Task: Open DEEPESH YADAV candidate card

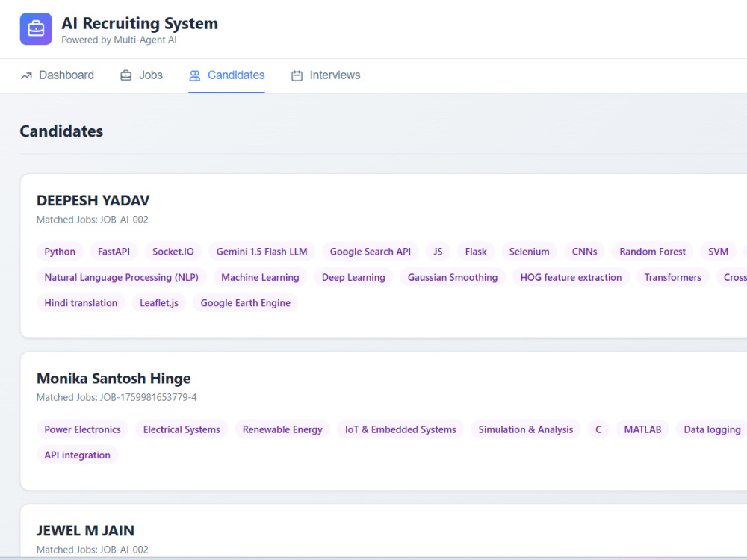Action: 93,200
